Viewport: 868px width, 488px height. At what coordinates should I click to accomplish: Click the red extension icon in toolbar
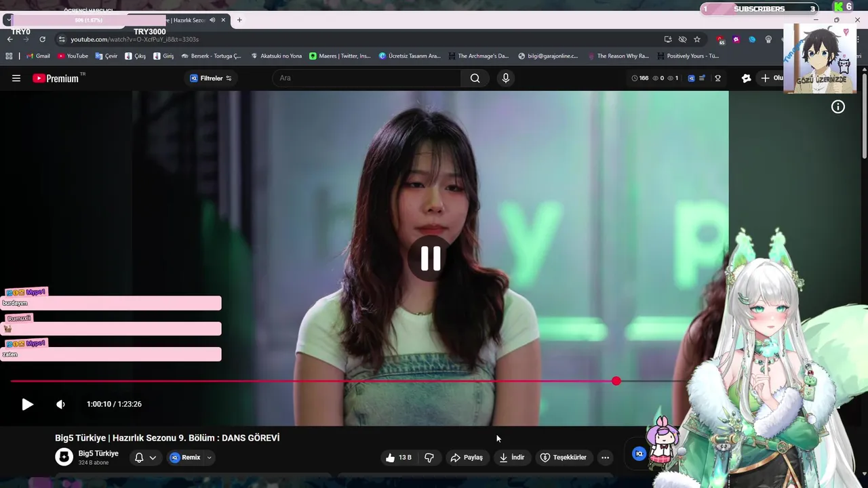720,39
